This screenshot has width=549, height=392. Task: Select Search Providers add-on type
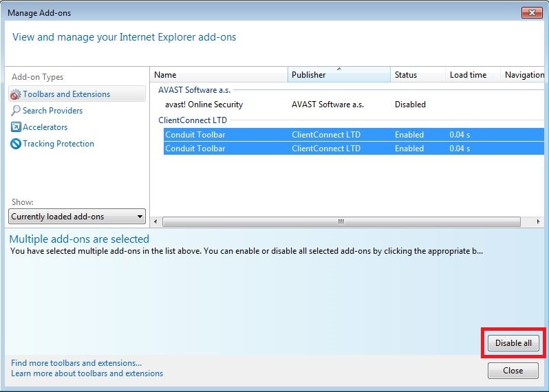(x=52, y=111)
